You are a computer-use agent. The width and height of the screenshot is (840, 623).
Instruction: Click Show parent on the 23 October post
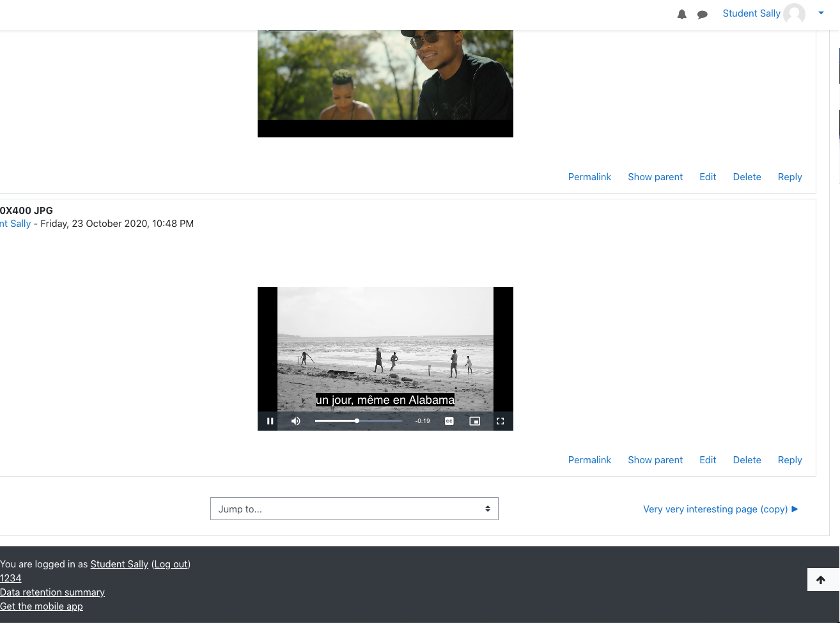pos(655,460)
